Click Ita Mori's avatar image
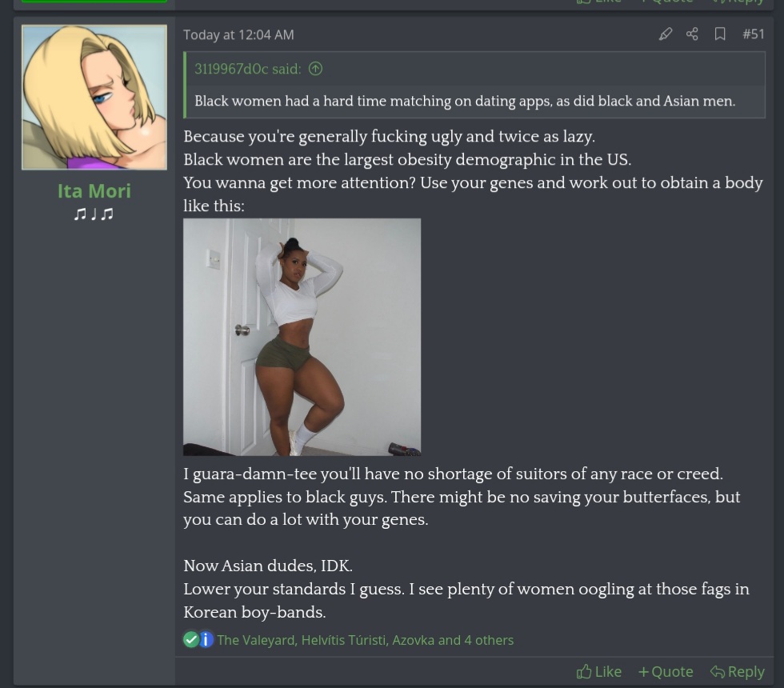The height and width of the screenshot is (688, 784). click(94, 97)
